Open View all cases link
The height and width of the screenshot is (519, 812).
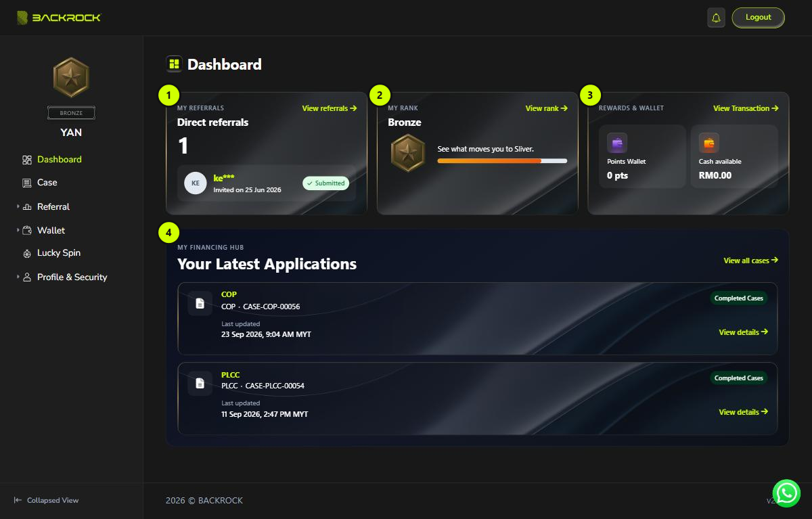750,261
